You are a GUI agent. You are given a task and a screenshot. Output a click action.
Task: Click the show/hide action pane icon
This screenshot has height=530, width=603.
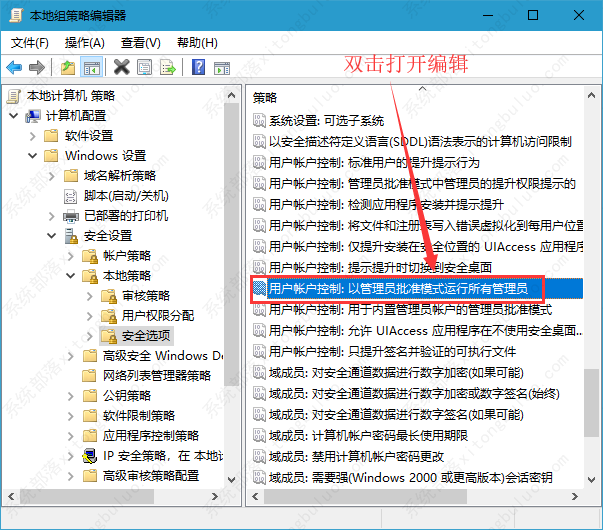221,67
